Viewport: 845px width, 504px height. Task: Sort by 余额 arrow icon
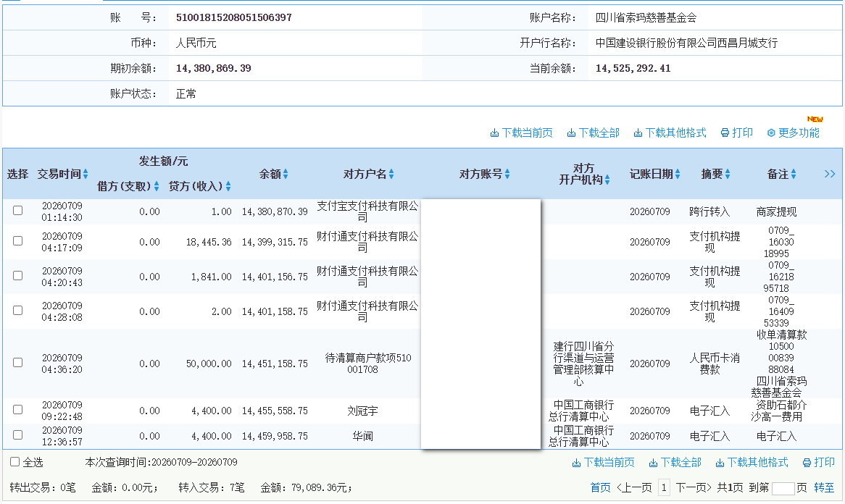coord(286,174)
